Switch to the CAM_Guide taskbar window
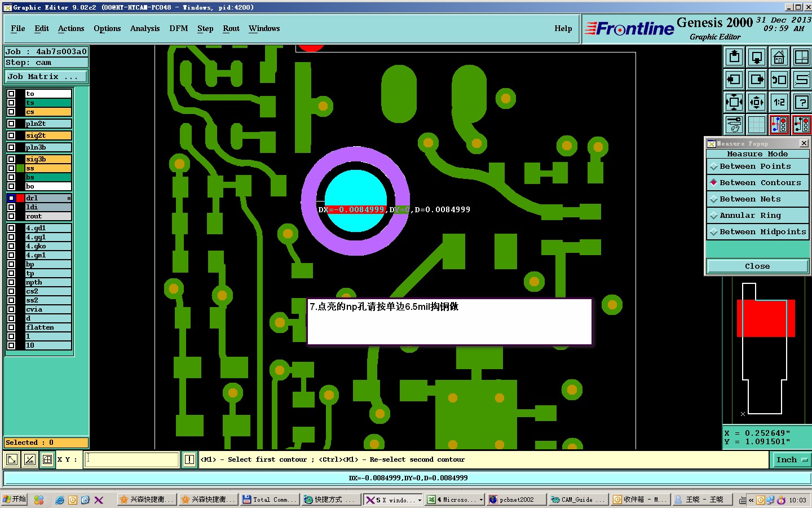 tap(579, 500)
